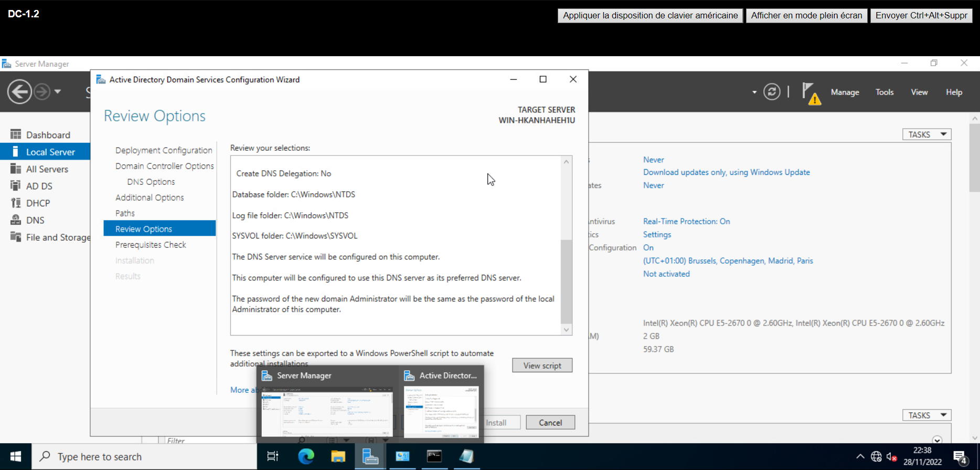Click the Server Manager forward arrow
The width and height of the screenshot is (980, 470).
[42, 92]
